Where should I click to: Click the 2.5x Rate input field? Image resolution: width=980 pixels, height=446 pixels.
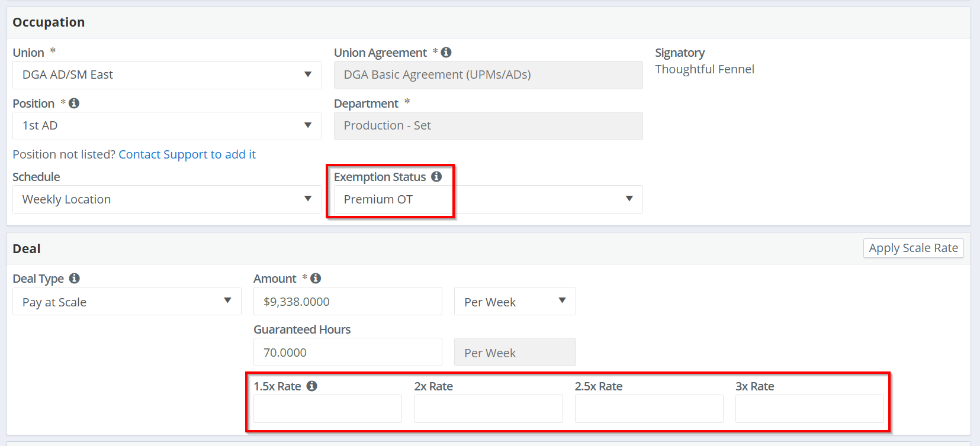[x=649, y=409]
